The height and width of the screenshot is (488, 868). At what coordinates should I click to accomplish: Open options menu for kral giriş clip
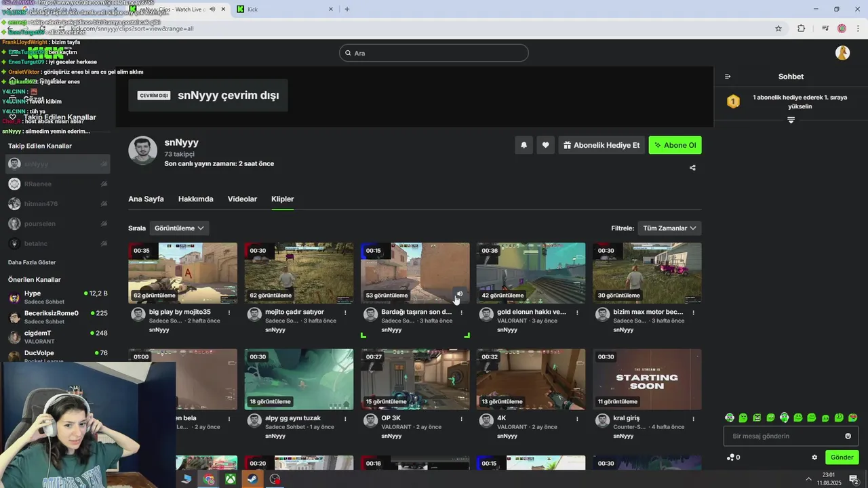[693, 419]
